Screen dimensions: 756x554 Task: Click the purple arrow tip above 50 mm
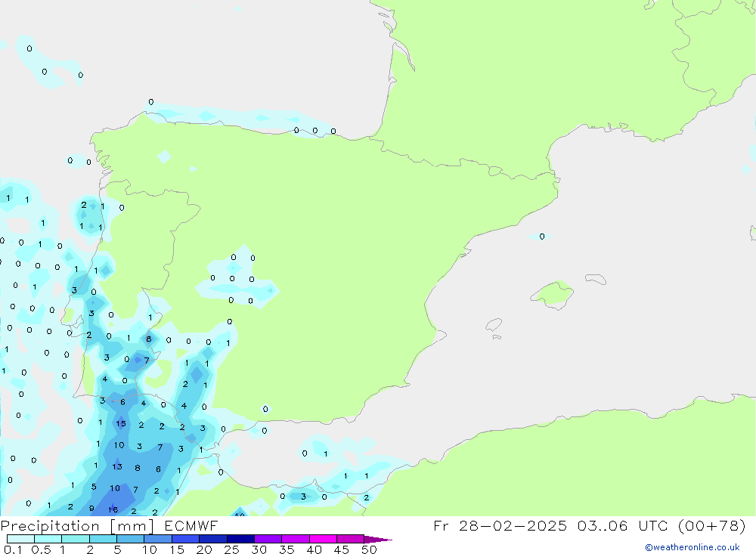[377, 540]
